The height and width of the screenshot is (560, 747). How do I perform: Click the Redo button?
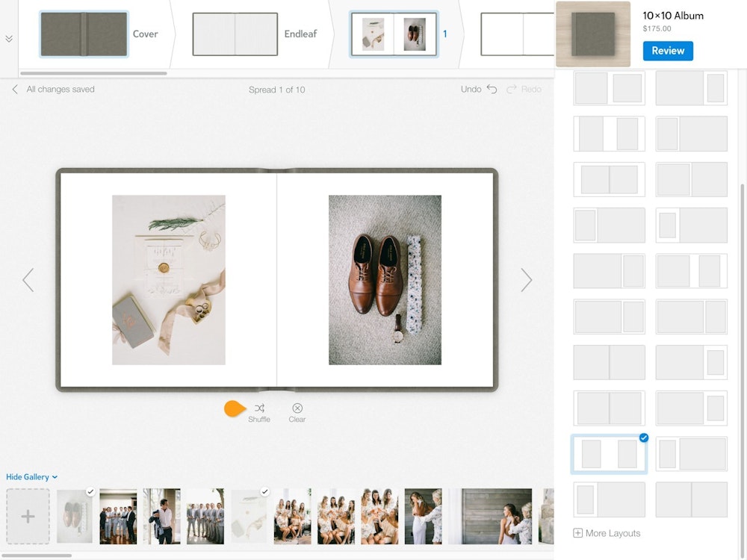[524, 89]
